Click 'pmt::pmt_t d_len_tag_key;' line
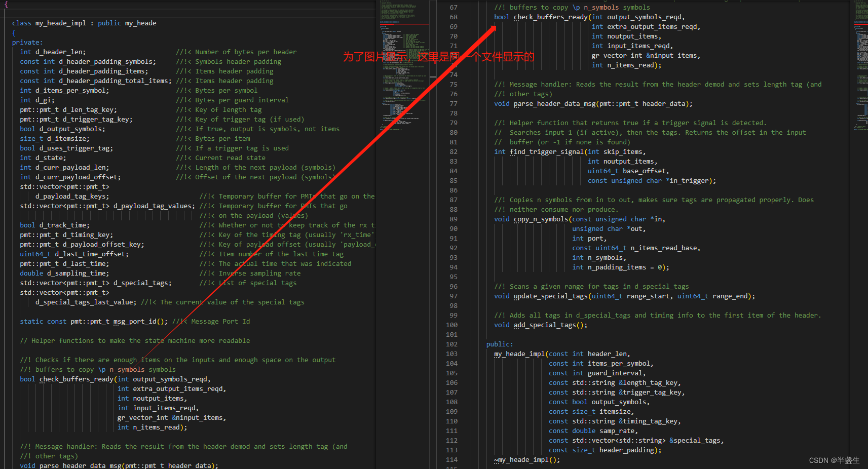 [x=68, y=110]
